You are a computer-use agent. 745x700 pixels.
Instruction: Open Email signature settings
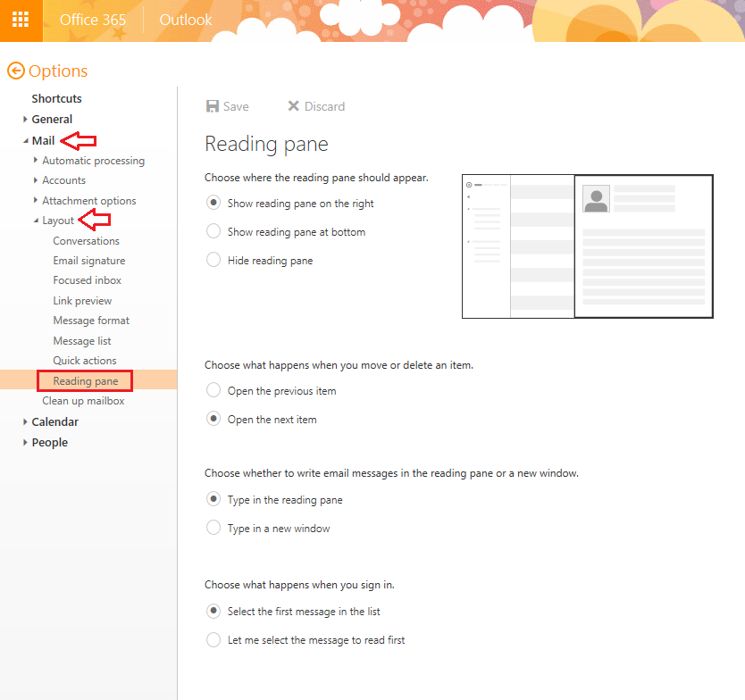pyautogui.click(x=88, y=261)
